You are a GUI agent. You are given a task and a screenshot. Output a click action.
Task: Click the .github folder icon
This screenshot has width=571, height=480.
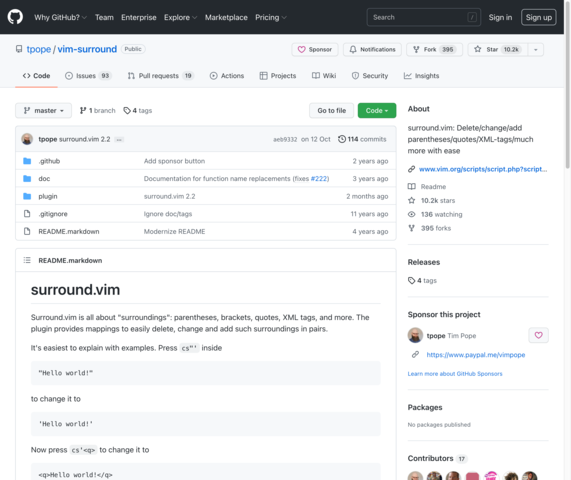[x=27, y=161]
